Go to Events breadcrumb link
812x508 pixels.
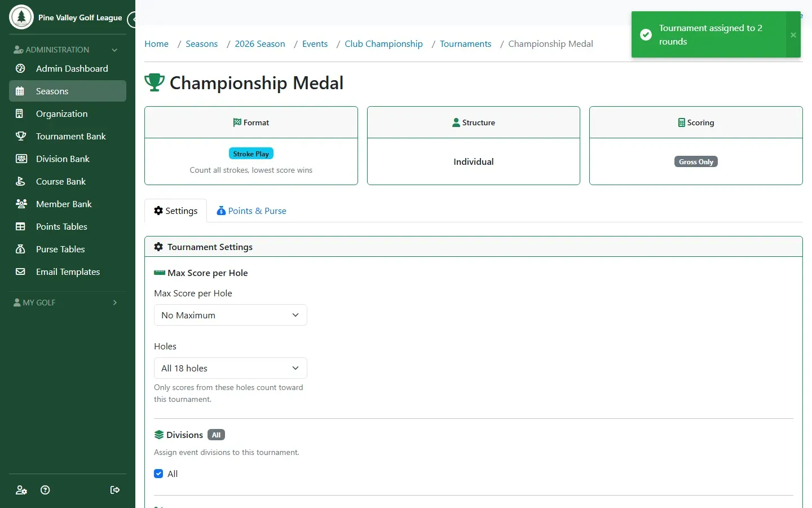click(315, 43)
